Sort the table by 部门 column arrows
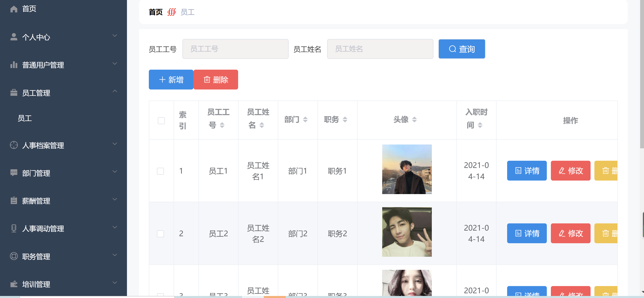The width and height of the screenshot is (644, 298). (x=305, y=119)
